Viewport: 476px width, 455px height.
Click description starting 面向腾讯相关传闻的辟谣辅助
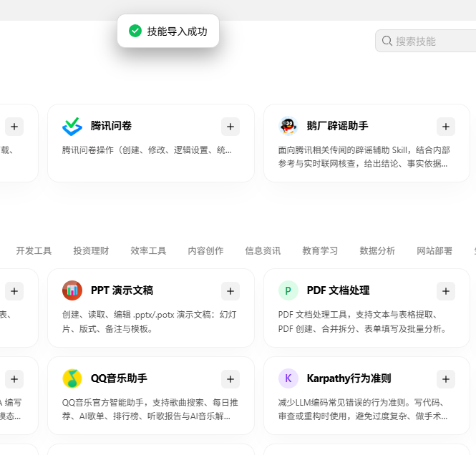(364, 157)
